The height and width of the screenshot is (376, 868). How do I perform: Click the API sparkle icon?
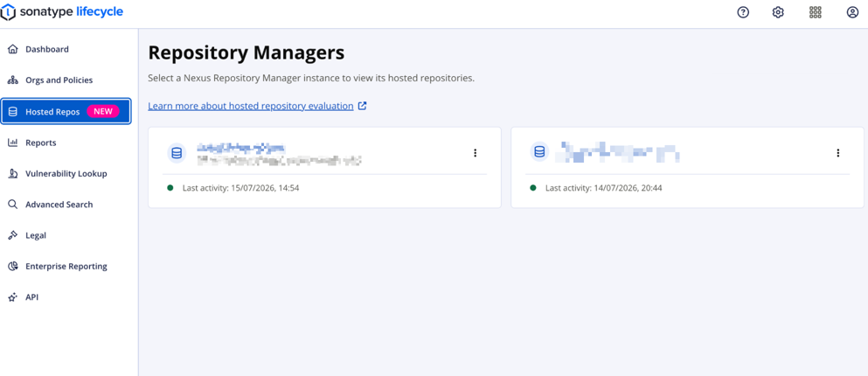tap(13, 297)
